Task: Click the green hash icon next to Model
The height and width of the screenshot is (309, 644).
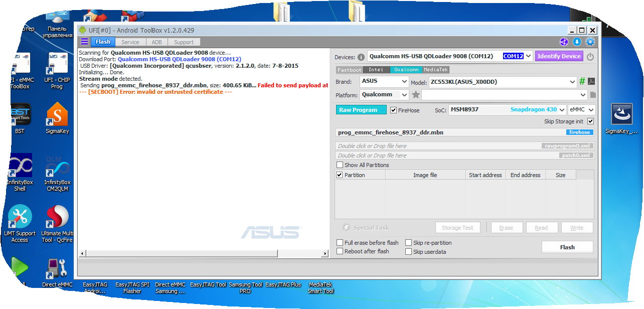Action: tap(582, 81)
